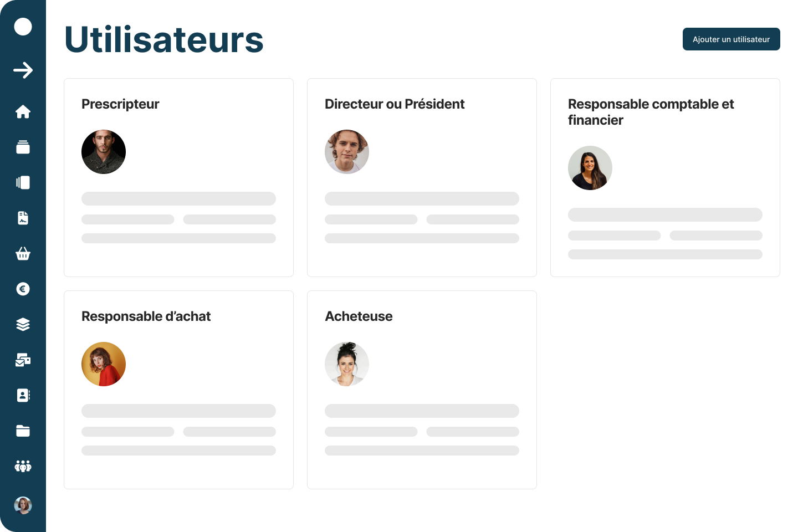The height and width of the screenshot is (532, 798).
Task: Open the layers stack icon in sidebar
Action: point(23,325)
